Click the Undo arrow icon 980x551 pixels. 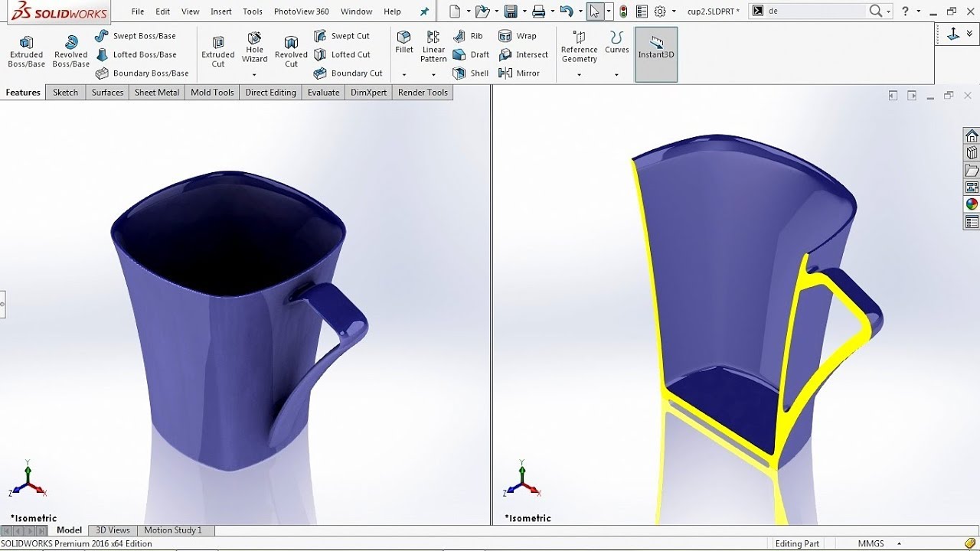coord(567,11)
